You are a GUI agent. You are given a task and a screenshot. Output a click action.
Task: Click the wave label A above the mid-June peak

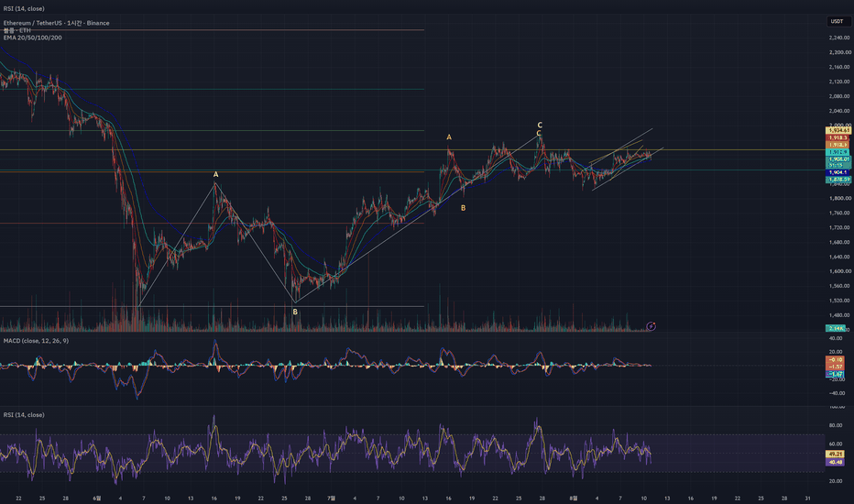(215, 174)
